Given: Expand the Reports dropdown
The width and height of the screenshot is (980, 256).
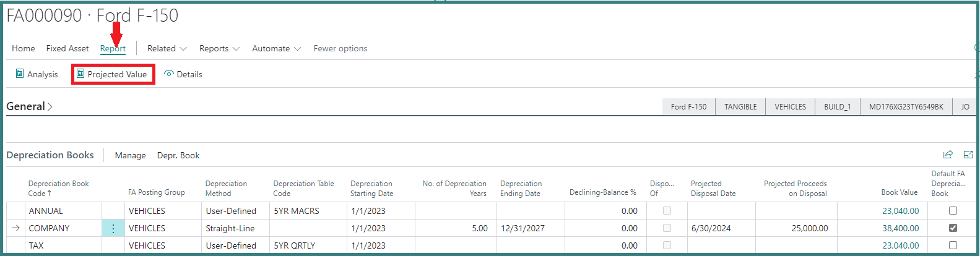Looking at the screenshot, I should (x=219, y=48).
